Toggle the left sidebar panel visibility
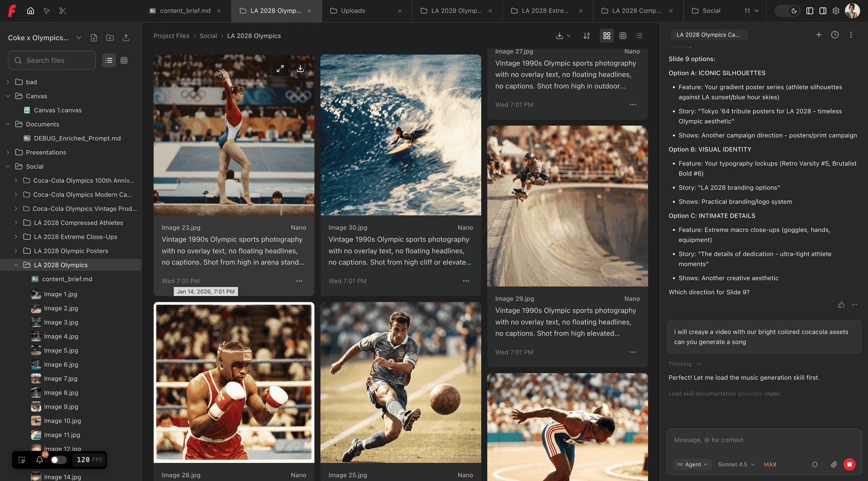868x481 pixels. [x=810, y=11]
